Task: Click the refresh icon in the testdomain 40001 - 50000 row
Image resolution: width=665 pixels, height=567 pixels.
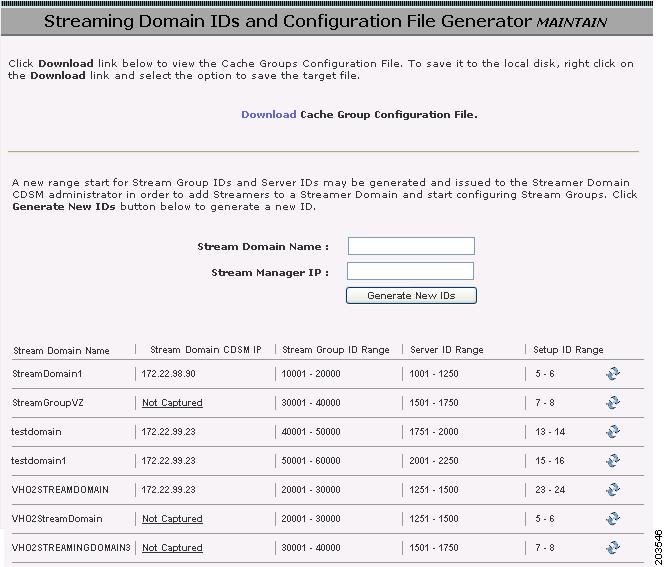Action: coord(613,432)
